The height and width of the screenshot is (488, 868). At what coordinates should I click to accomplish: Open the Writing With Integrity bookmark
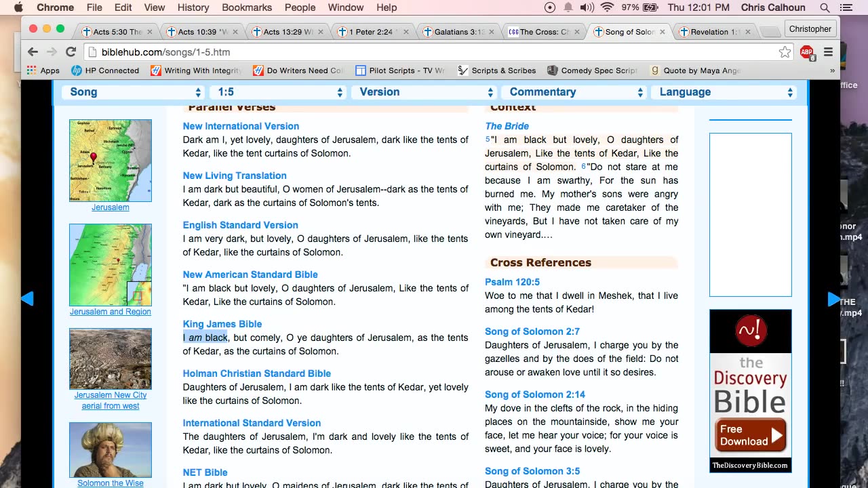tap(196, 70)
